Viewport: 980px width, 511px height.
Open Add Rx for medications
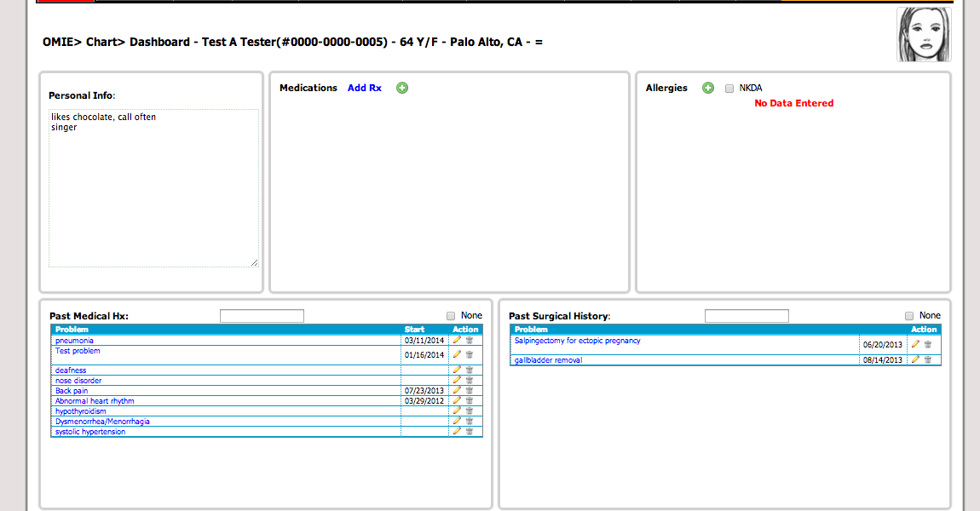click(x=364, y=88)
